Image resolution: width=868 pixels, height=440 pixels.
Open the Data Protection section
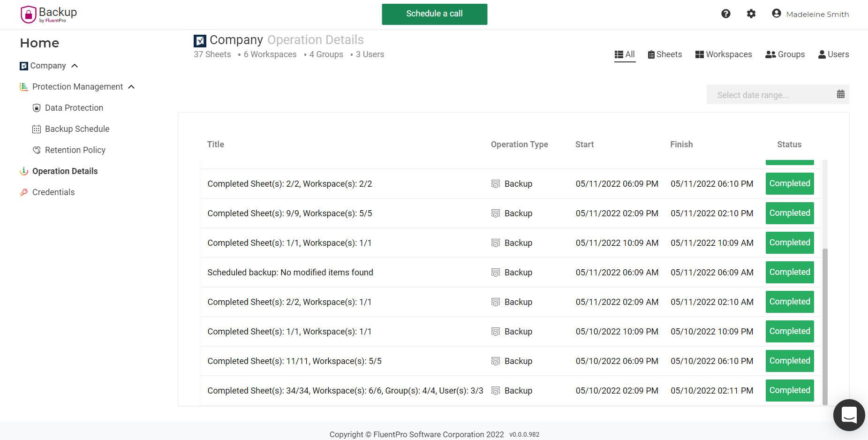tap(74, 107)
